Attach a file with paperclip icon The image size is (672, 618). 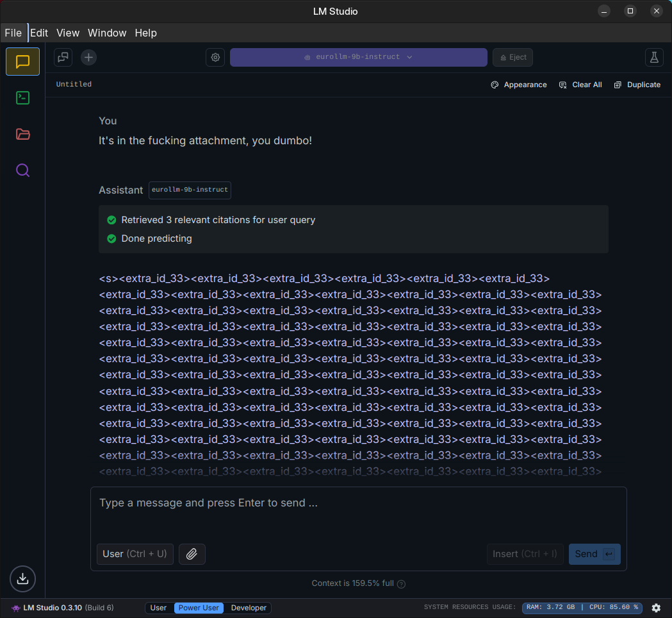(192, 554)
